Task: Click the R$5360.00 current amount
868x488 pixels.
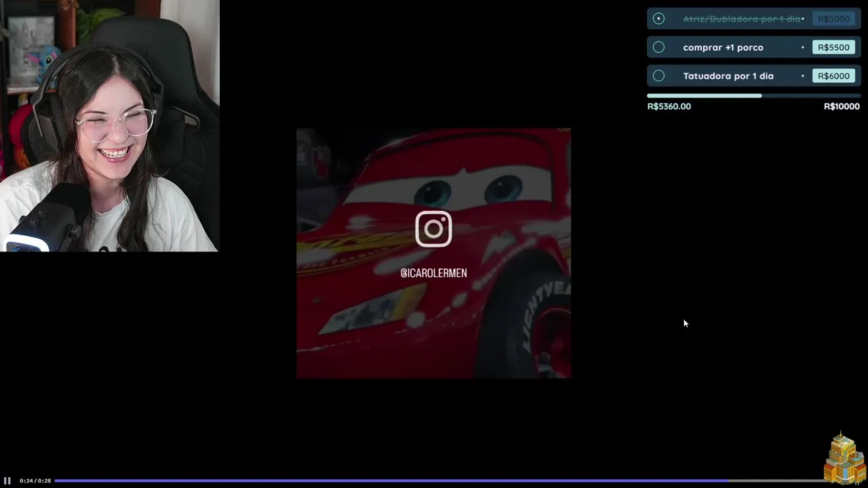Action: 669,106
